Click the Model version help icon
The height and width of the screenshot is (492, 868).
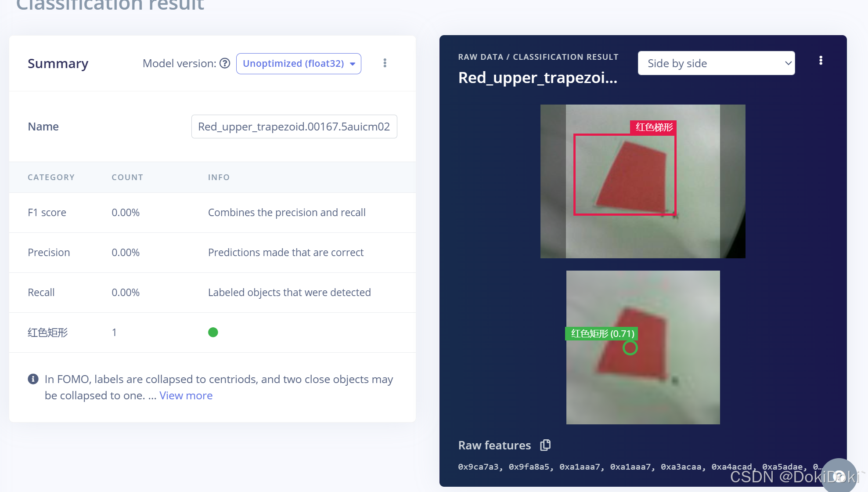[225, 63]
